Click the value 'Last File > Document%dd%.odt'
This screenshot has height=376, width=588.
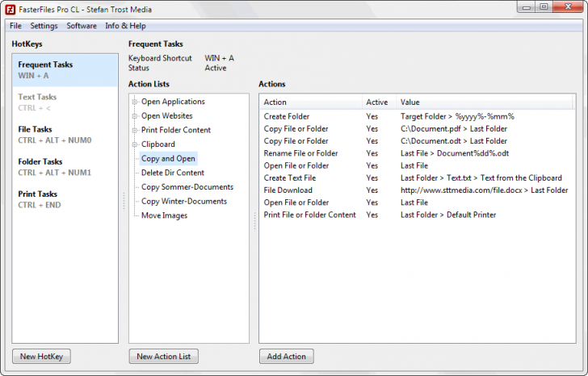(x=455, y=153)
